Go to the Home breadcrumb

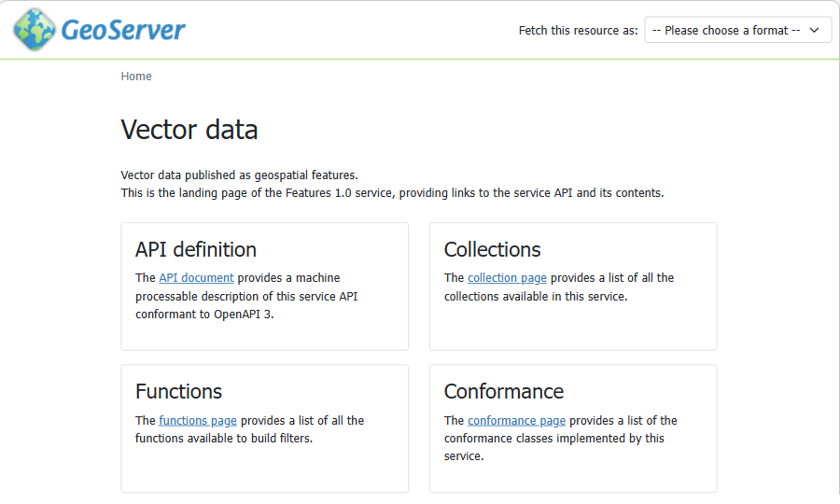point(136,77)
